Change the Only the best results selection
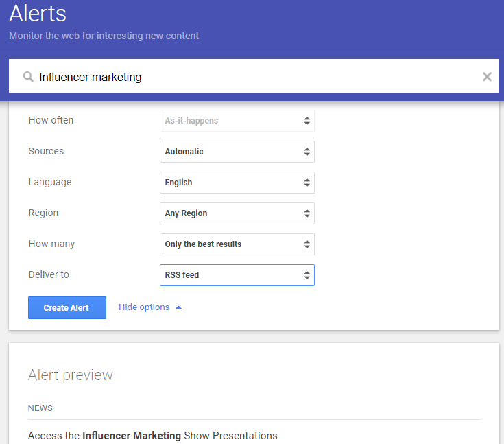 point(237,244)
